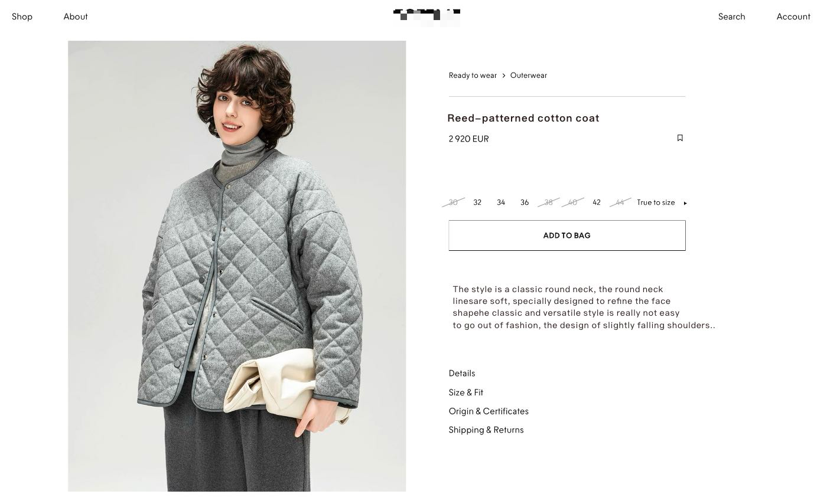Open Shipping & Returns section
Image resolution: width=814 pixels, height=504 pixels.
pyautogui.click(x=486, y=430)
